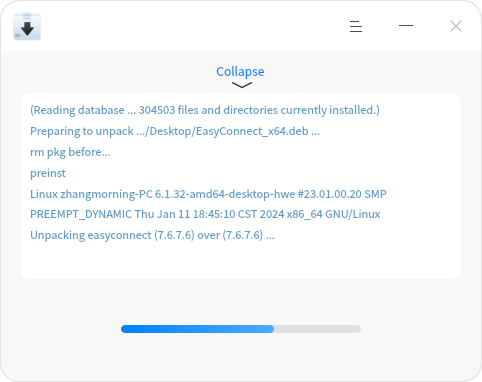The image size is (482, 382).
Task: Close the package installer window
Action: click(456, 26)
